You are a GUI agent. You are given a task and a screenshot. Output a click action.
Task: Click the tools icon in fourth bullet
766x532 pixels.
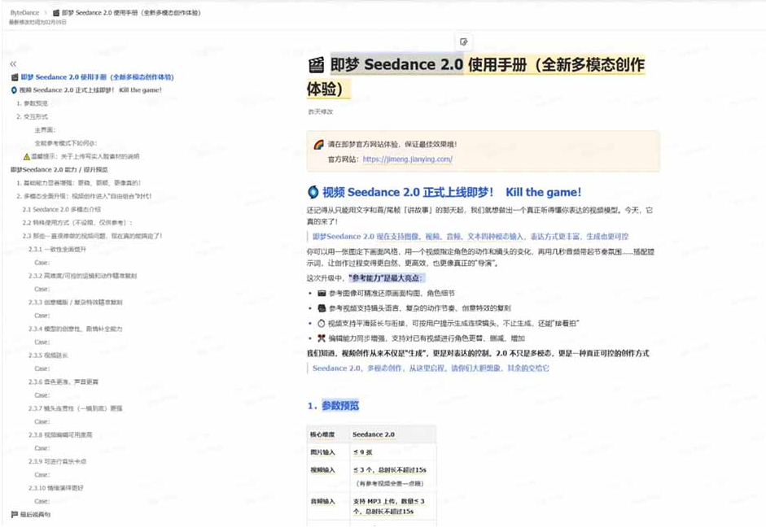[322, 338]
